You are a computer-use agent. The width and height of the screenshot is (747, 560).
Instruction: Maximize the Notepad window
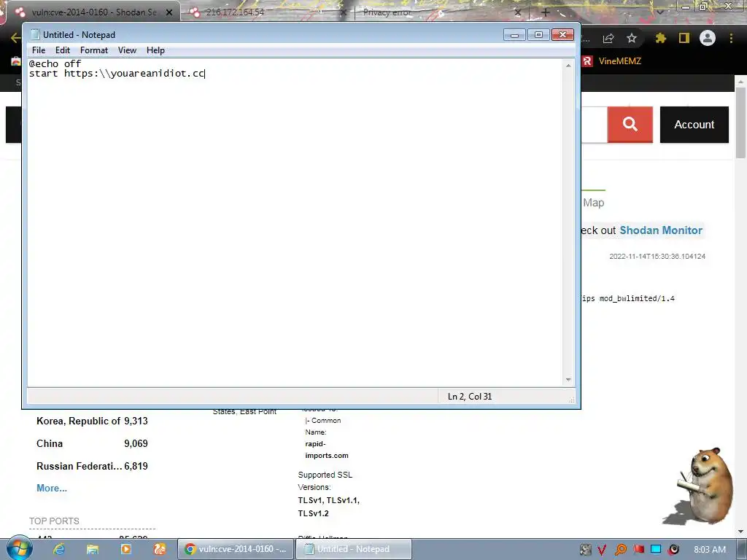click(x=538, y=35)
